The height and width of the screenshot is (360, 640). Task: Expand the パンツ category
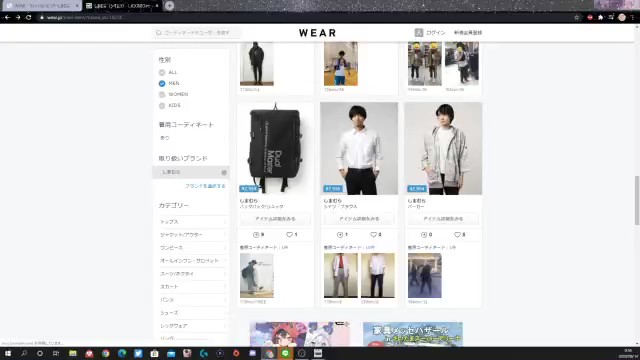point(192,300)
